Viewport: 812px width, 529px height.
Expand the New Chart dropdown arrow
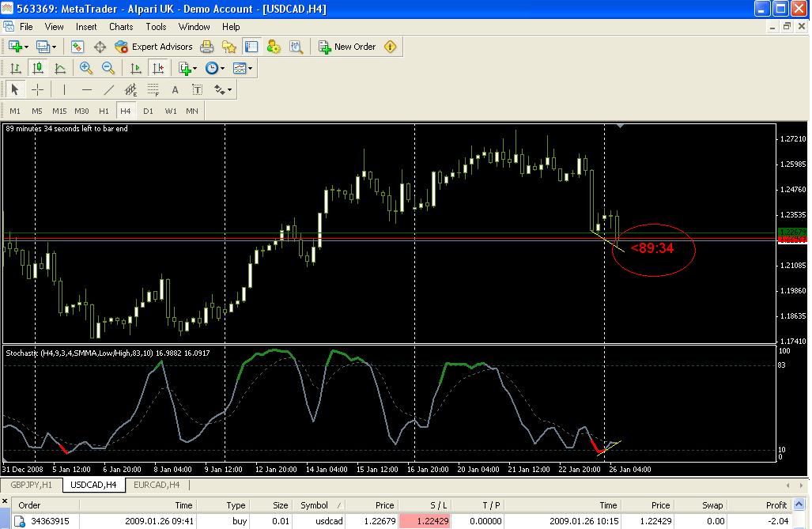(27, 47)
